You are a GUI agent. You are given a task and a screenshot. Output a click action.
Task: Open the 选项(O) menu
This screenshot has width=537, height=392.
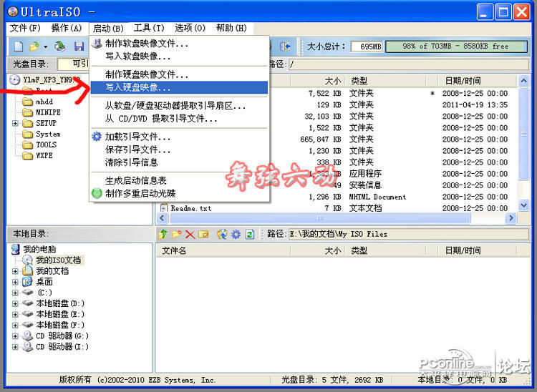190,28
